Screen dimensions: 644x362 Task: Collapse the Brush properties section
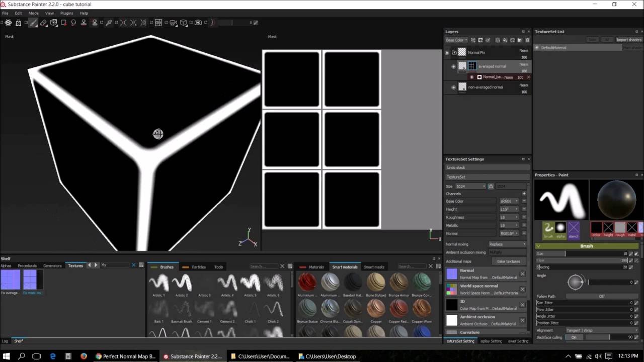point(538,246)
